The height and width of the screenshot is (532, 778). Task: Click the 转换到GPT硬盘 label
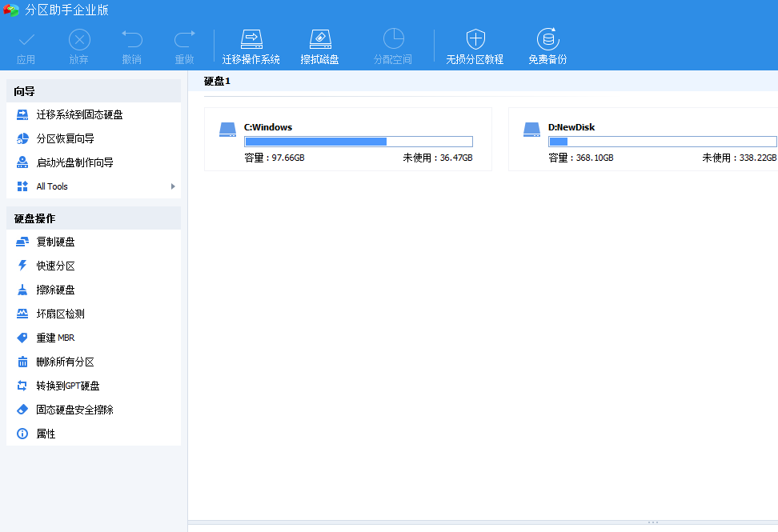coord(68,386)
